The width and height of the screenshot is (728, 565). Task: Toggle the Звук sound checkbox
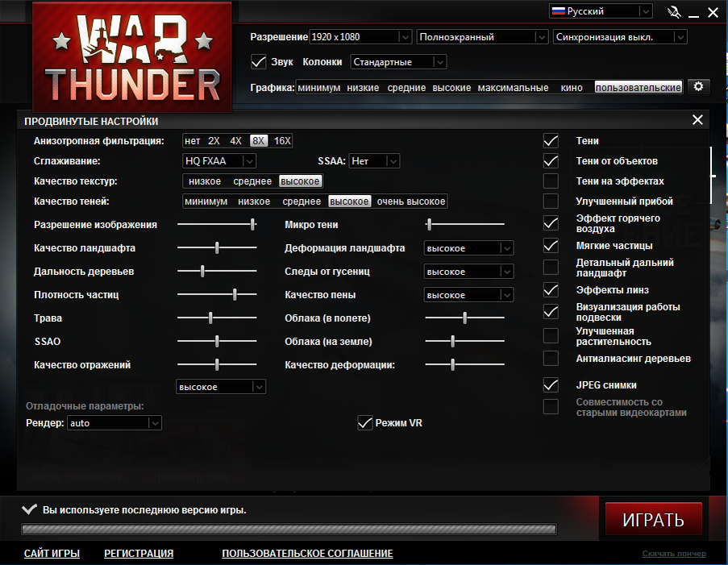258,62
